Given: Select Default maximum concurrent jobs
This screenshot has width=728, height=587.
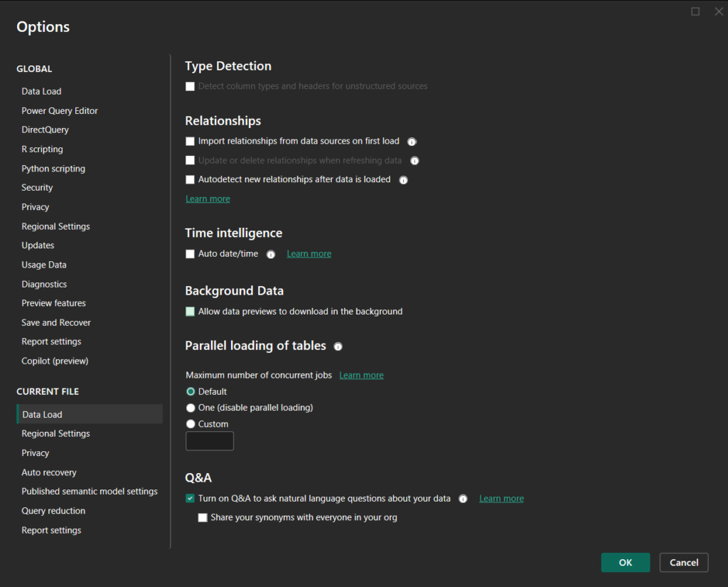Looking at the screenshot, I should [x=191, y=391].
